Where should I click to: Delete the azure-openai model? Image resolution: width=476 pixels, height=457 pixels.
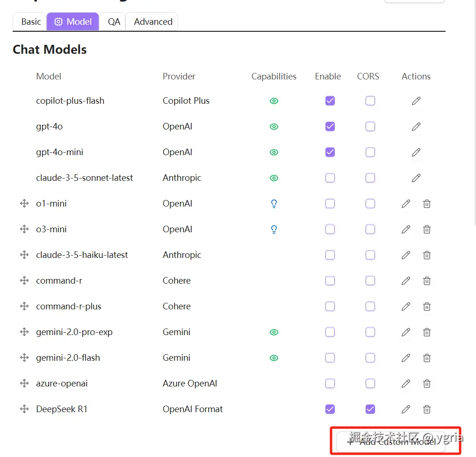(x=426, y=384)
